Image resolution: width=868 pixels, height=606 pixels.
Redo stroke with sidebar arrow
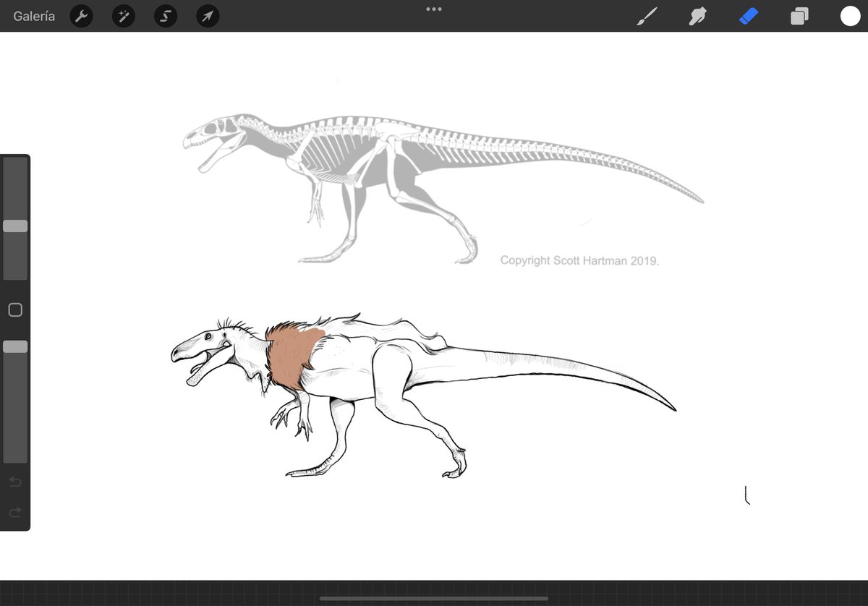(x=15, y=512)
